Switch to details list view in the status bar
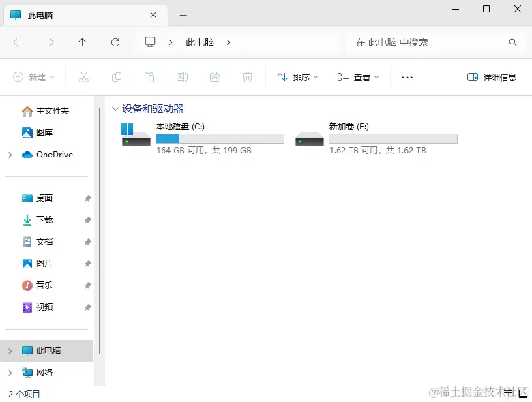Image resolution: width=532 pixels, height=402 pixels. pos(508,394)
